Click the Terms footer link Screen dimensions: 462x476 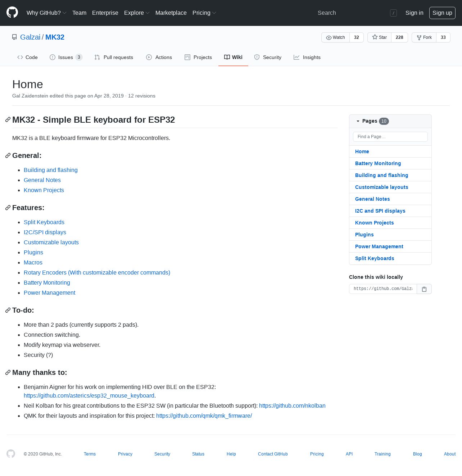click(x=90, y=454)
